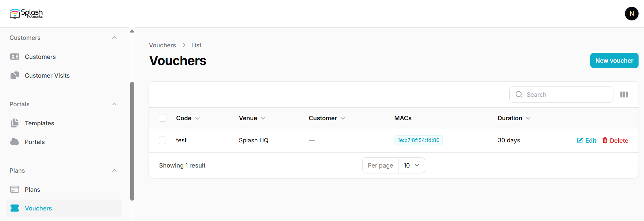Click the Delete link for test
The width and height of the screenshot is (644, 221).
[615, 140]
